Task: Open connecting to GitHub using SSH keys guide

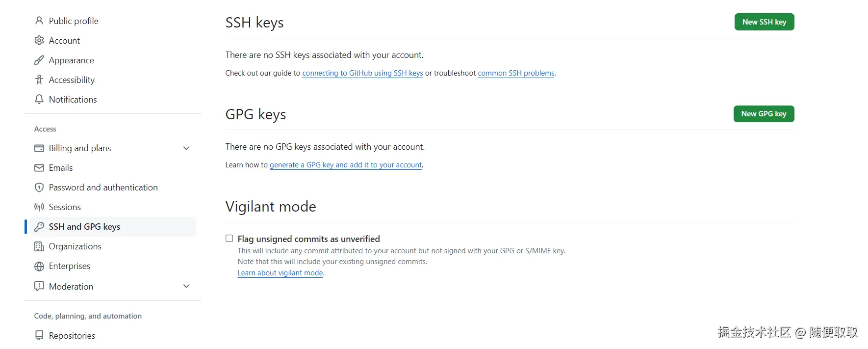Action: (362, 73)
